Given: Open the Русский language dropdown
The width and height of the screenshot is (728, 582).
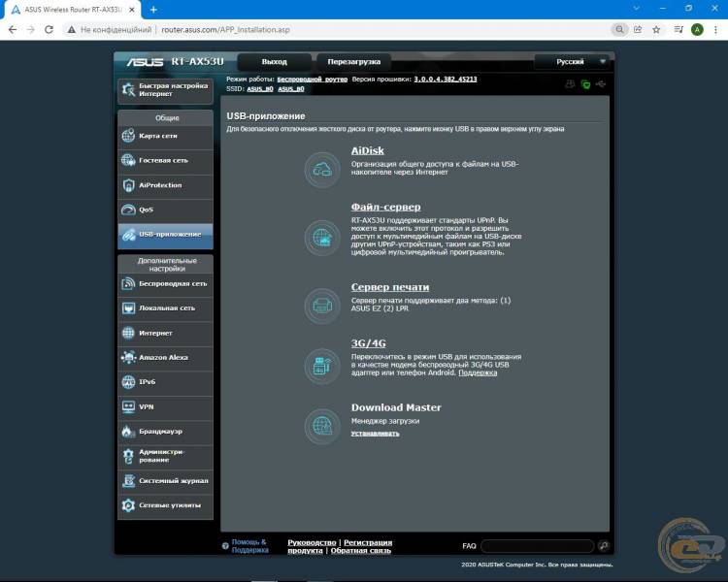Looking at the screenshot, I should coord(572,62).
